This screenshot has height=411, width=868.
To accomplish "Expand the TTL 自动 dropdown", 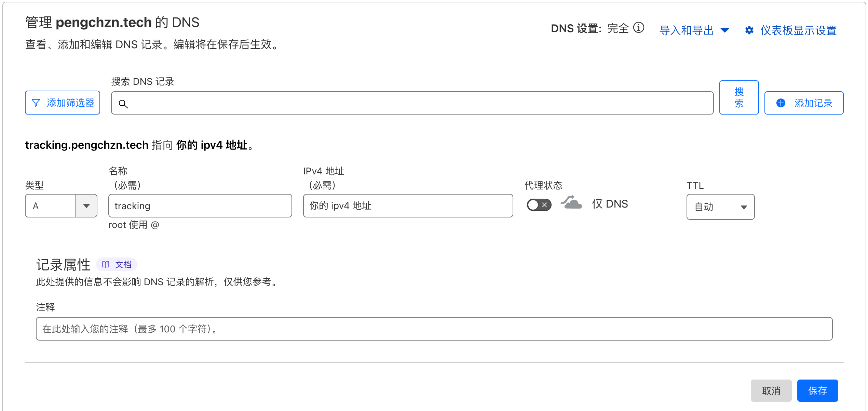I will (x=720, y=207).
